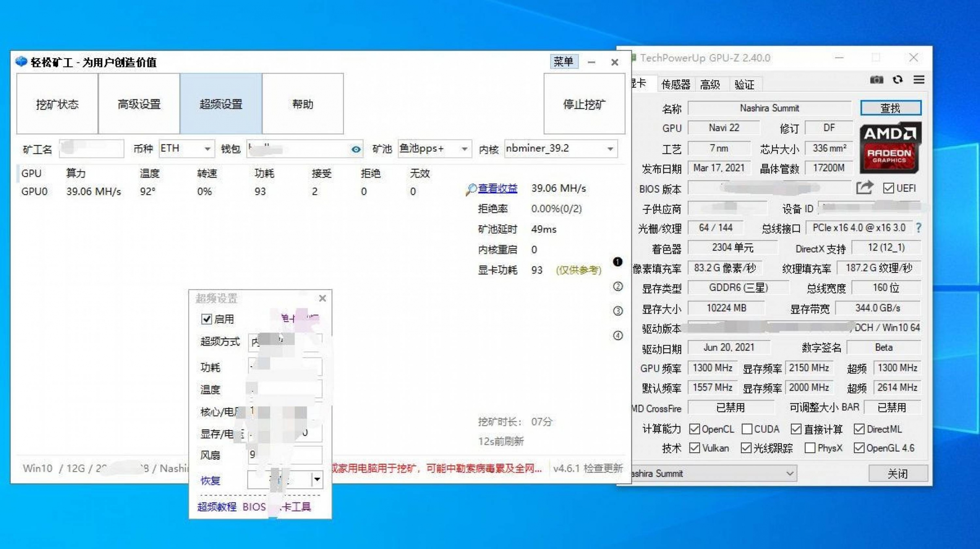The height and width of the screenshot is (549, 980).
Task: Click the BIOS export share icon
Action: point(864,188)
